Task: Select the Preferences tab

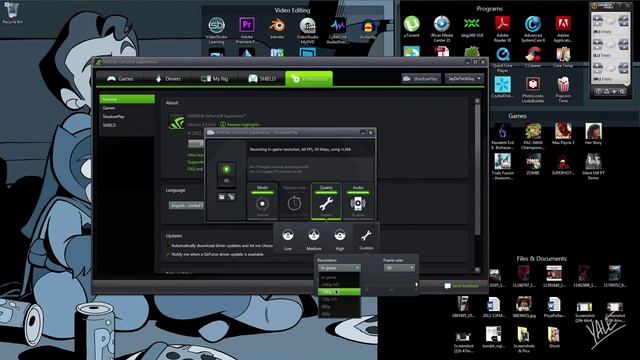Action: (309, 78)
